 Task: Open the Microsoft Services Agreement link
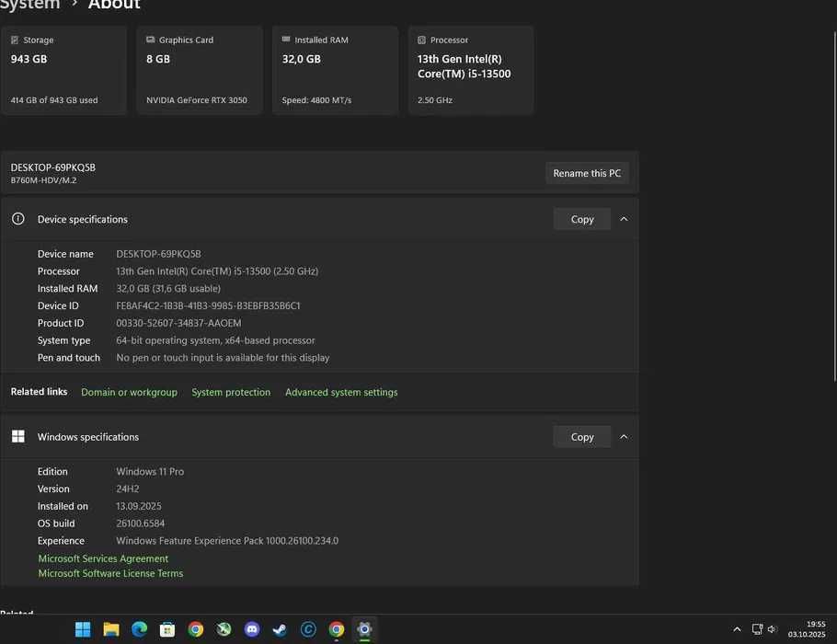tap(103, 558)
